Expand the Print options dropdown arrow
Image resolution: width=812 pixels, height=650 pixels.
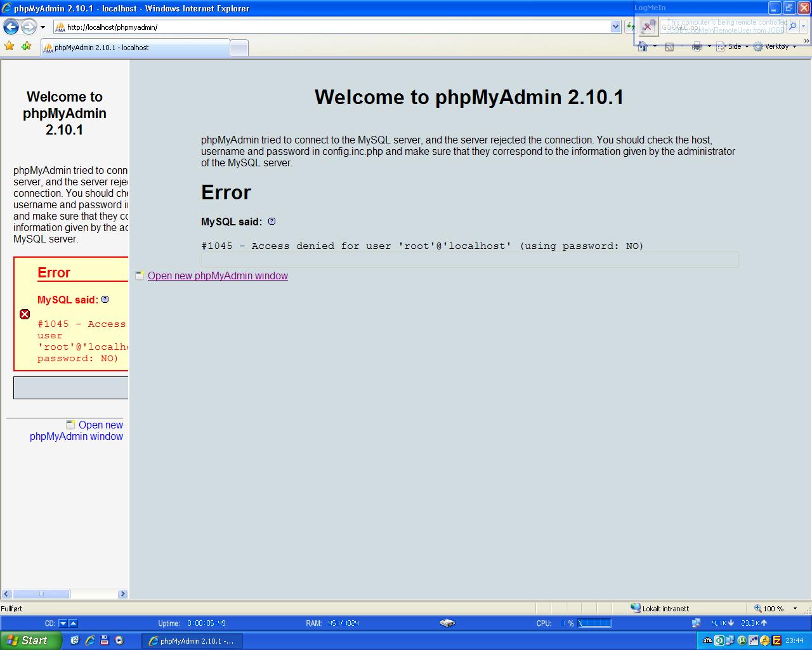(x=709, y=46)
